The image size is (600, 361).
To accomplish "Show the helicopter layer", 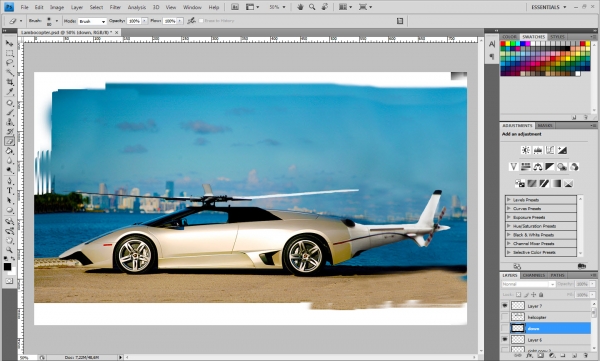I will (x=505, y=317).
